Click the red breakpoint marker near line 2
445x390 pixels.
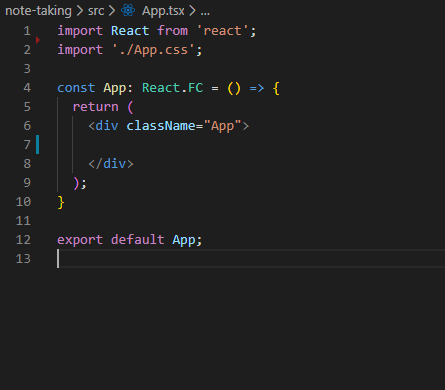click(x=38, y=40)
